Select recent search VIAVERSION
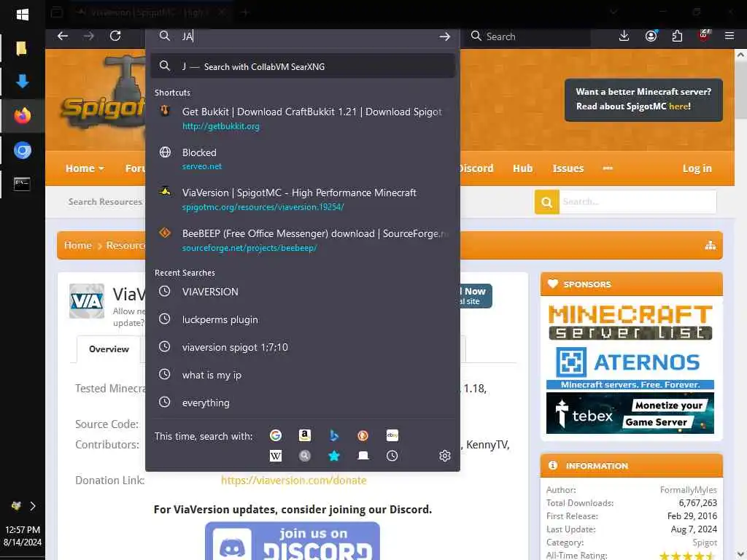The width and height of the screenshot is (747, 560). point(303,292)
